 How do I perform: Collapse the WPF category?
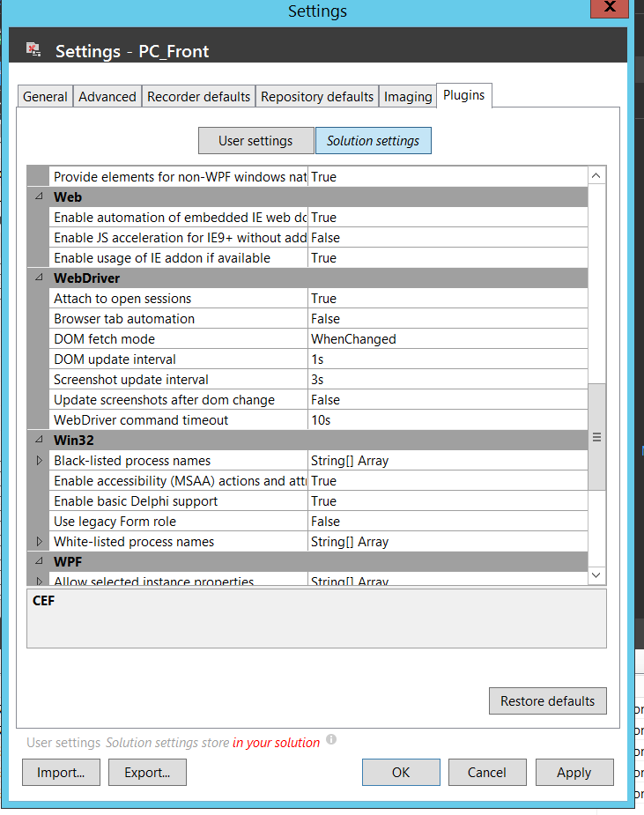[x=39, y=562]
